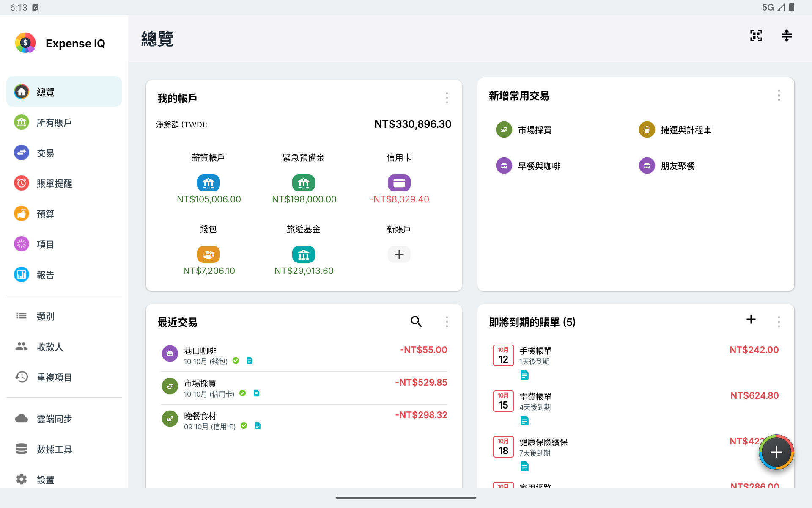Select 市場採買 quick transaction template
The width and height of the screenshot is (812, 508).
(x=524, y=130)
